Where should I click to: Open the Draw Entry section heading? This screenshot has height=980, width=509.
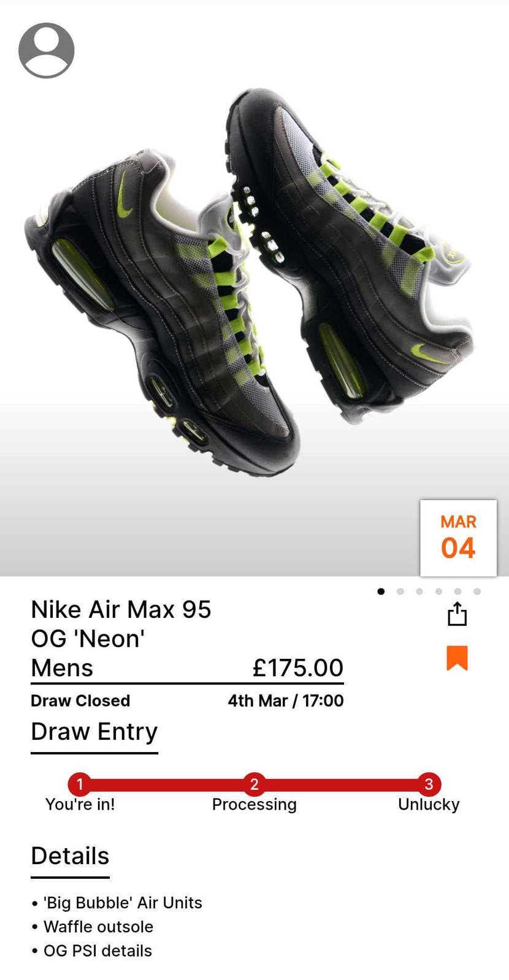click(x=94, y=731)
